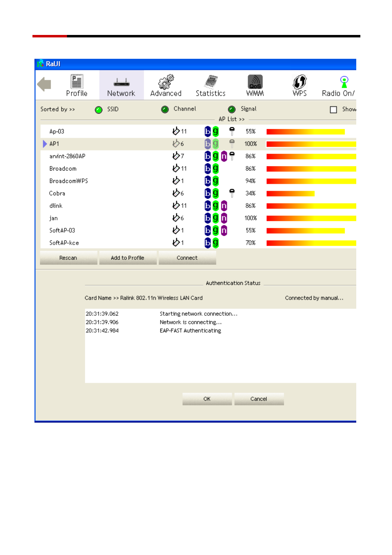Open the Profile page icon
Image resolution: width=392 pixels, height=555 pixels.
(76, 81)
